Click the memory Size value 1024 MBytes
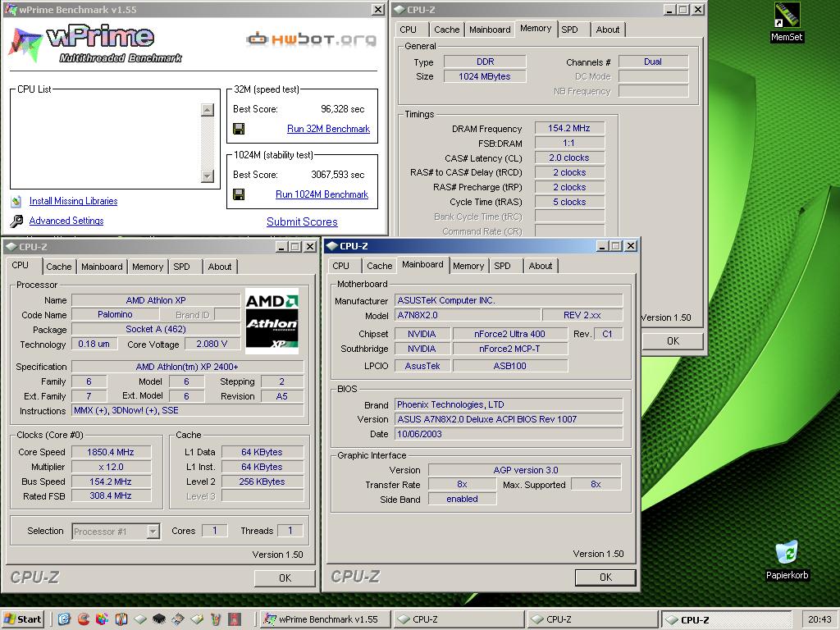 coord(485,76)
